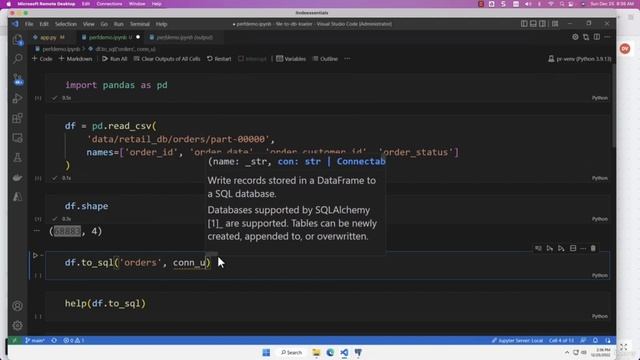Execute above cells icon
The image size is (640, 360).
point(550,248)
